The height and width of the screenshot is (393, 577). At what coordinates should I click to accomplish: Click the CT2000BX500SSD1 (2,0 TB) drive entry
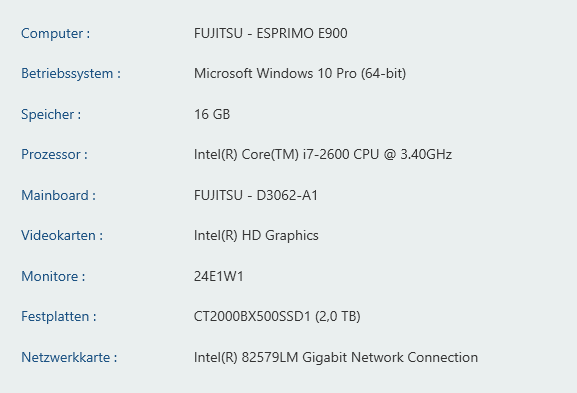point(277,316)
